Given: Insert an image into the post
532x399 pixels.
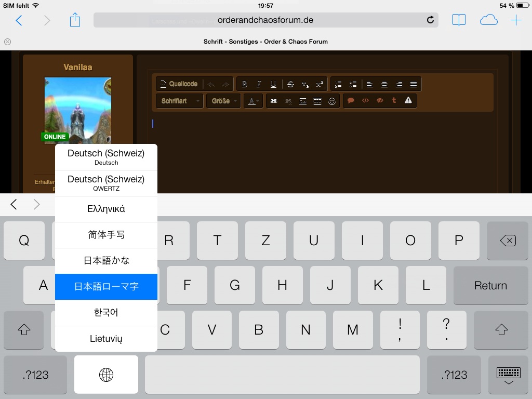Looking at the screenshot, I should click(303, 101).
